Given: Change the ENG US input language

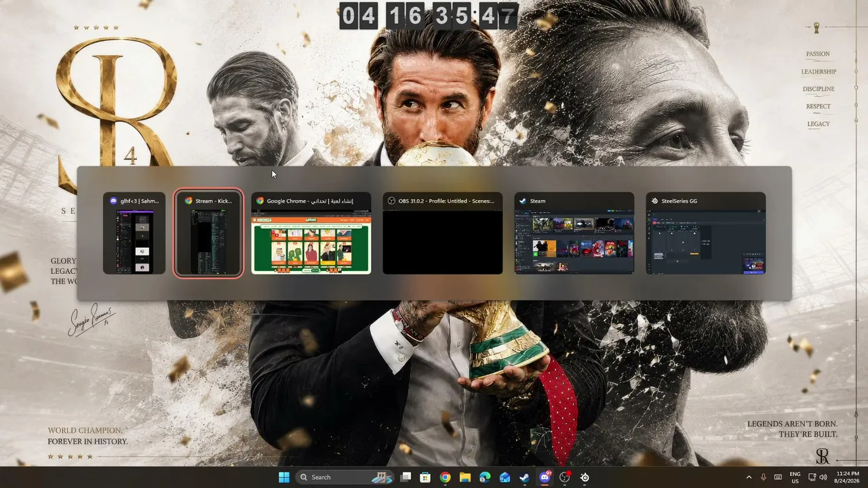Looking at the screenshot, I should click(x=795, y=477).
